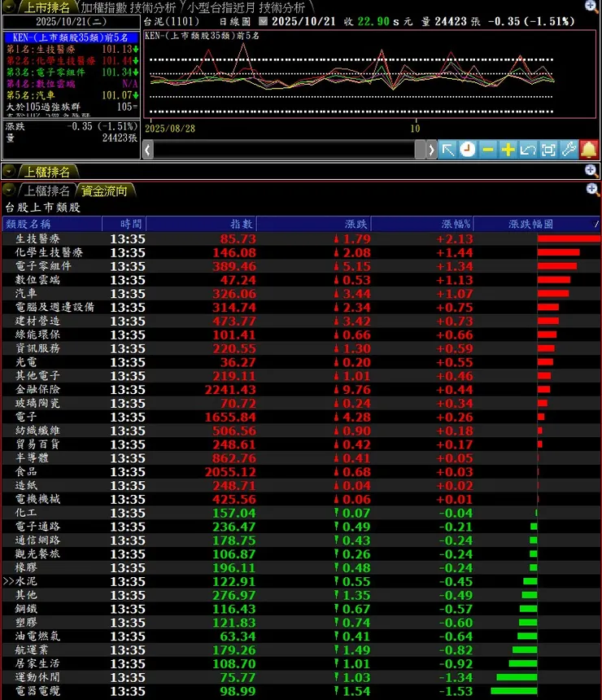Select 第5名:汽車 in ranking list
Screen dimensions: 602x700
[x=71, y=95]
